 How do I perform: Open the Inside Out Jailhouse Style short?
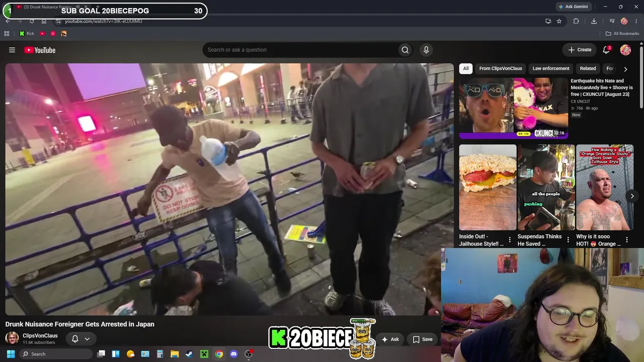[488, 187]
